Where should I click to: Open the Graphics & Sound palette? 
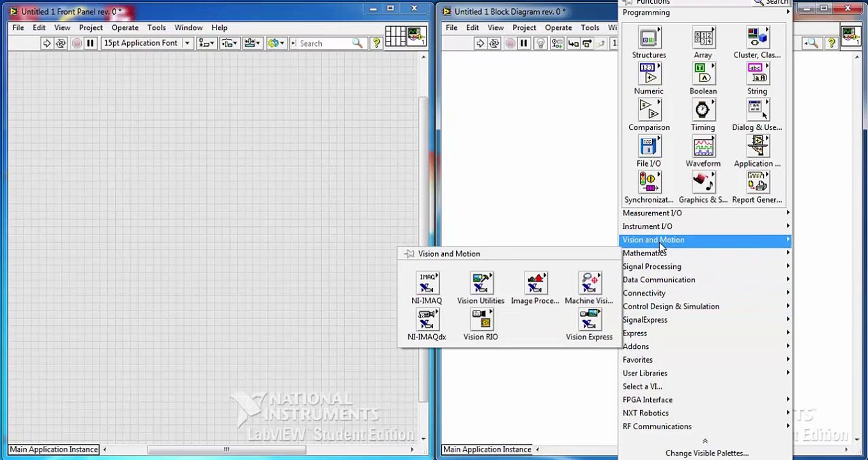[x=703, y=183]
